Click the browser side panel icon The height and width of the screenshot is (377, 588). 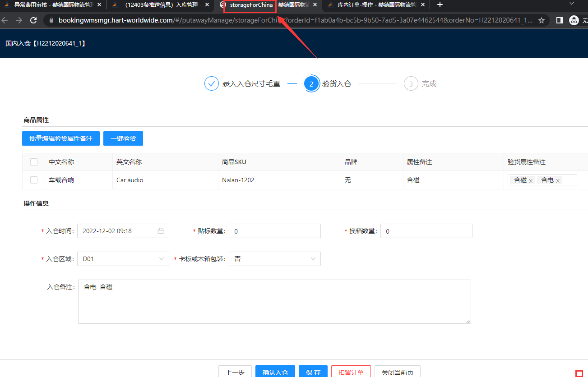pyautogui.click(x=559, y=20)
